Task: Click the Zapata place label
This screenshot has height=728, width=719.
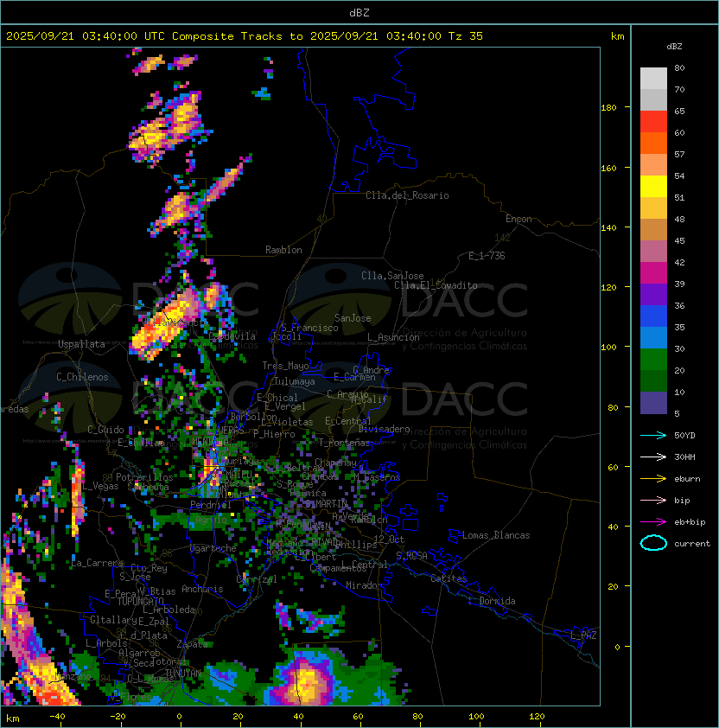Action: (192, 644)
